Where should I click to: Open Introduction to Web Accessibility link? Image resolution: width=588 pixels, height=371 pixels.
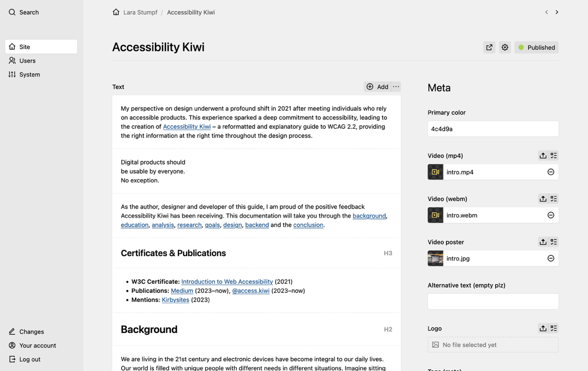(x=227, y=282)
